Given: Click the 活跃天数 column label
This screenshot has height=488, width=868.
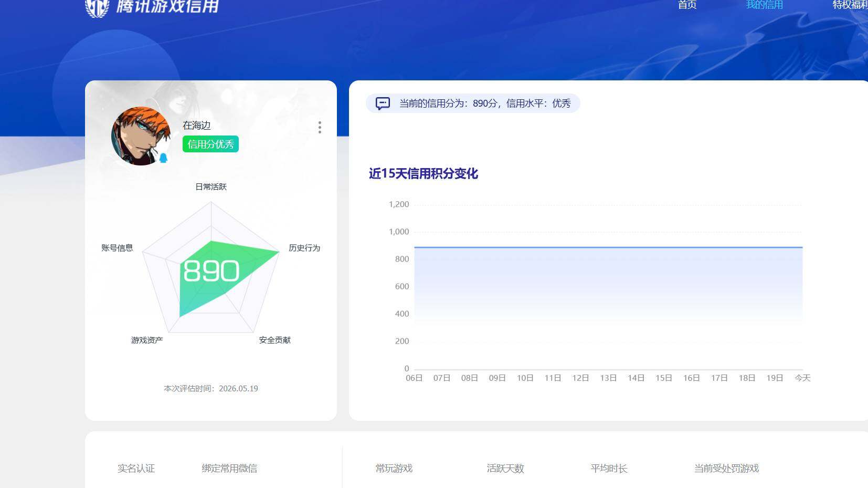Looking at the screenshot, I should 505,468.
